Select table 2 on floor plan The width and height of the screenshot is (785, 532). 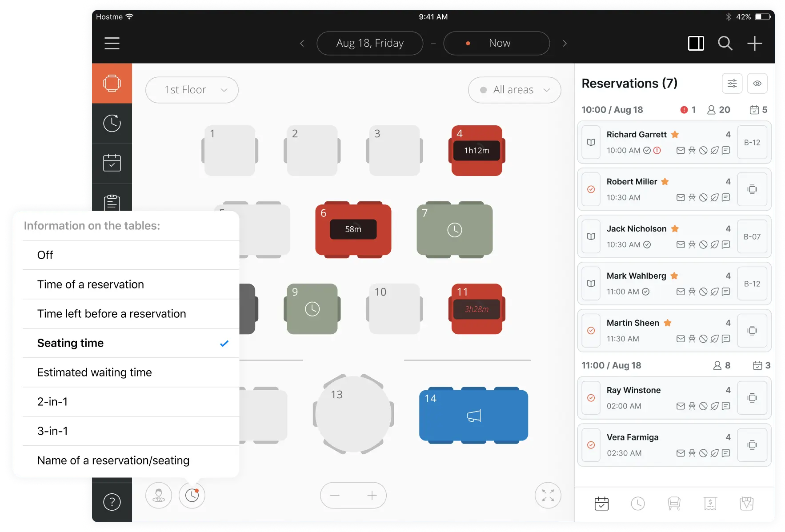[312, 151]
